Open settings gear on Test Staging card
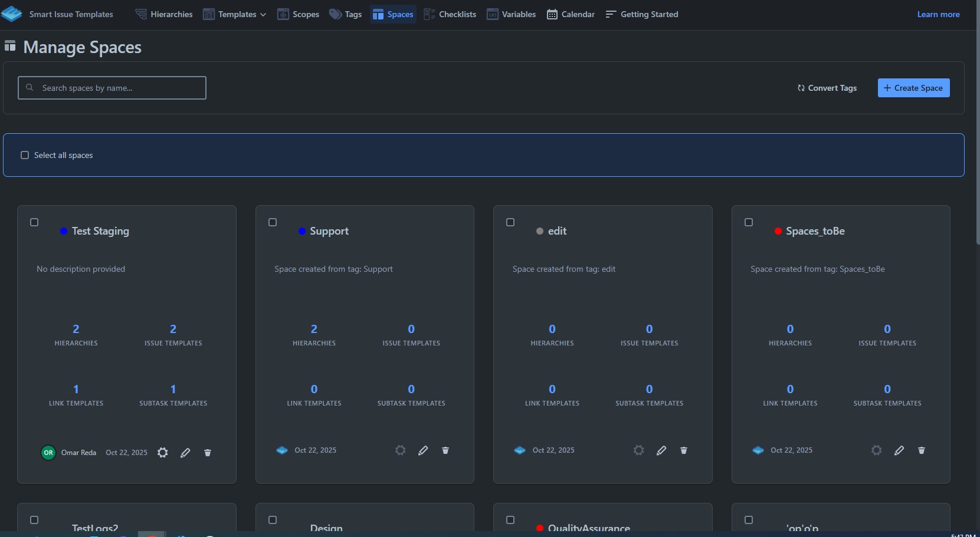 (162, 453)
